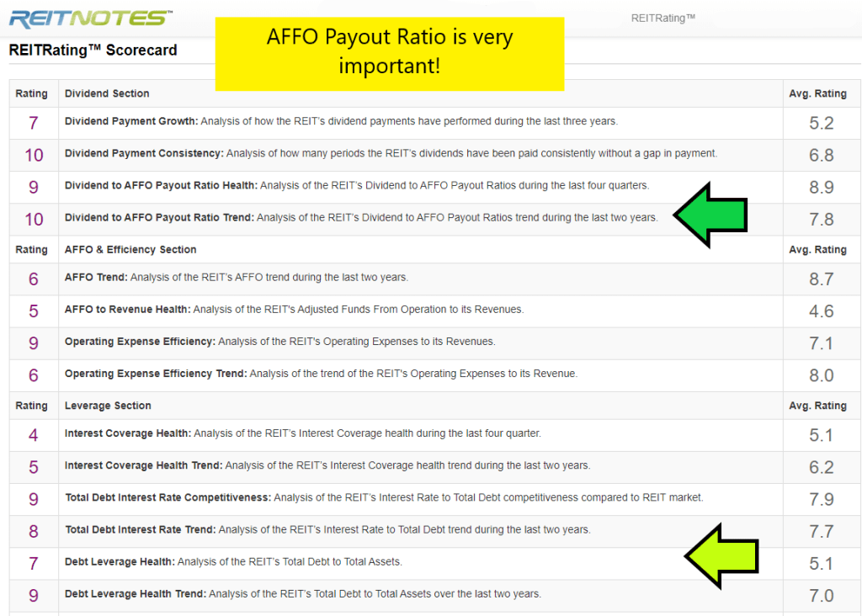
Task: Click the REITNOTES logo
Action: click(x=89, y=18)
